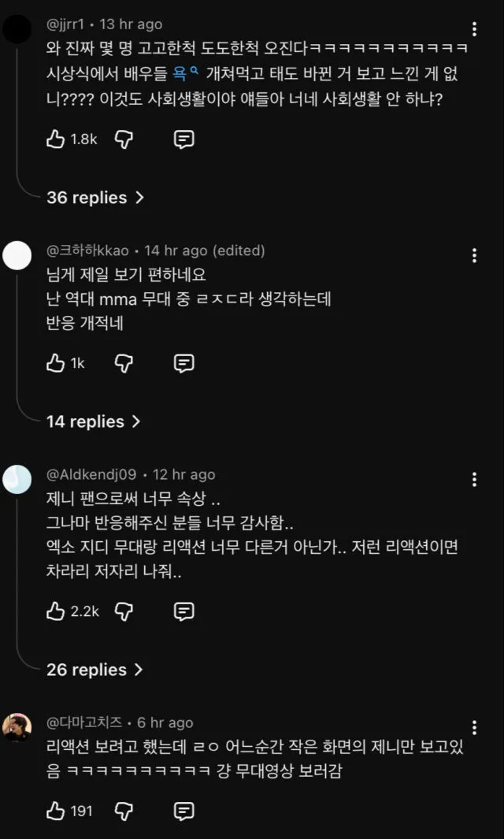Open options menu for @jjrr1 comment
Image resolution: width=504 pixels, height=839 pixels.
[474, 30]
